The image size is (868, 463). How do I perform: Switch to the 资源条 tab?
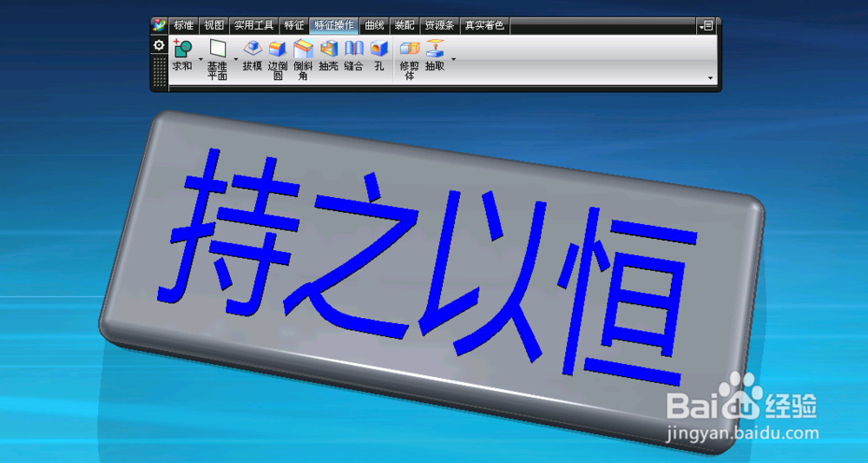[x=439, y=25]
